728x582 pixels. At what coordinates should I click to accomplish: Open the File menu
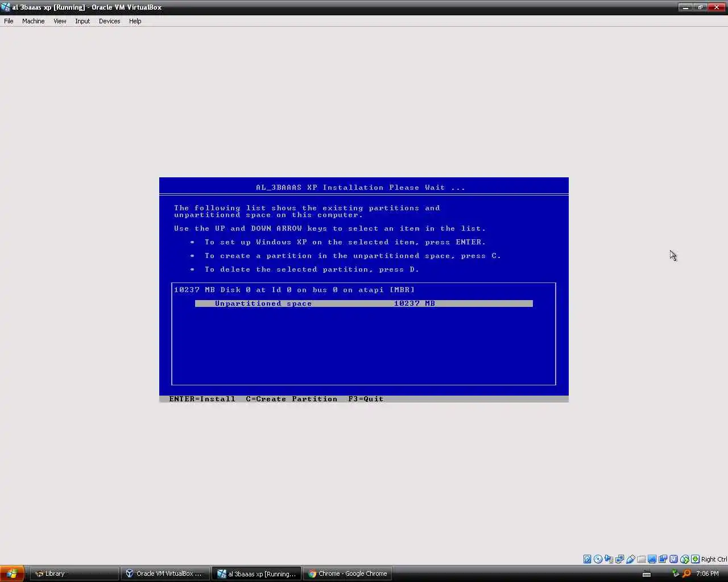[9, 21]
